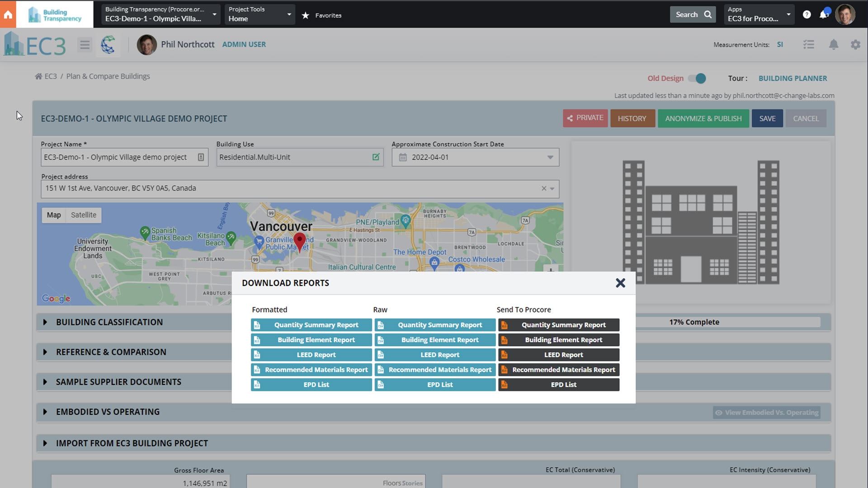
Task: Open the Project Tools Home dropdown
Action: coord(259,14)
